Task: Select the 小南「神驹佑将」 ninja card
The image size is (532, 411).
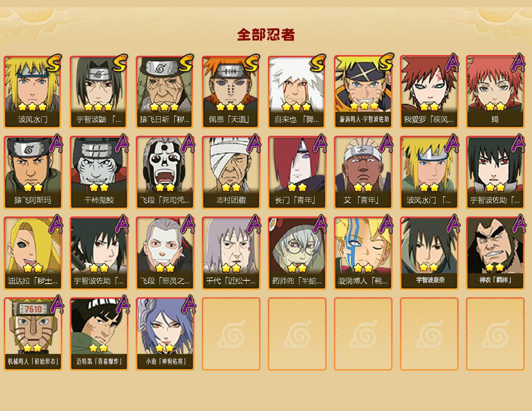Action: pyautogui.click(x=165, y=334)
